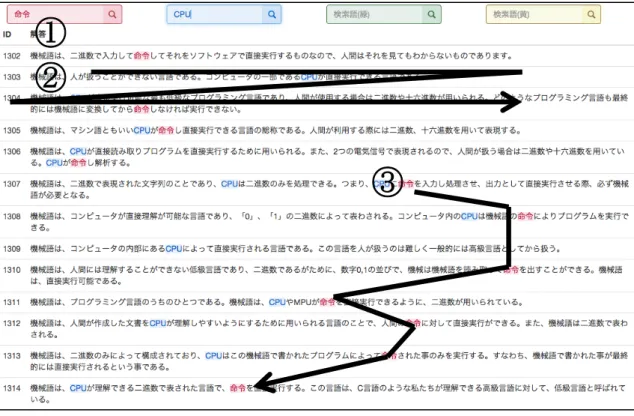This screenshot has height=416, width=634.
Task: Select row ID 1313
Action: pos(11,356)
